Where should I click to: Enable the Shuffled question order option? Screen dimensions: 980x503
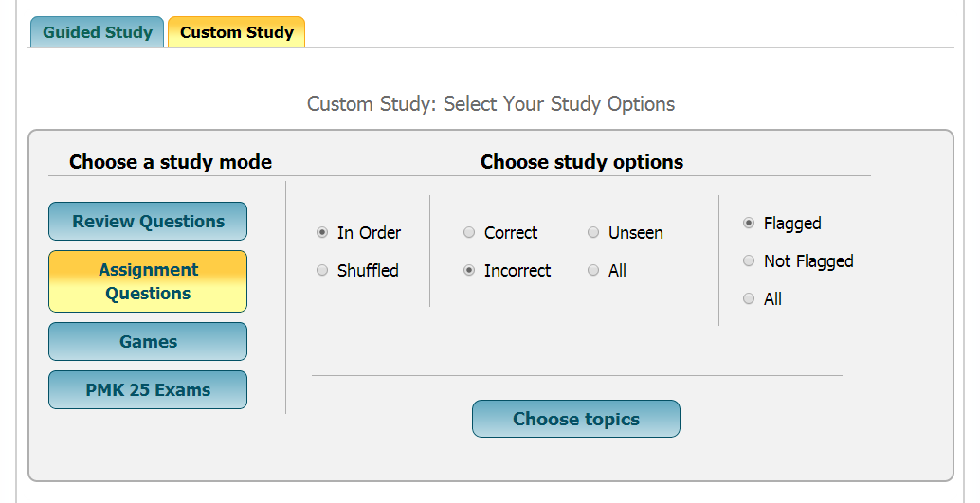(x=322, y=271)
